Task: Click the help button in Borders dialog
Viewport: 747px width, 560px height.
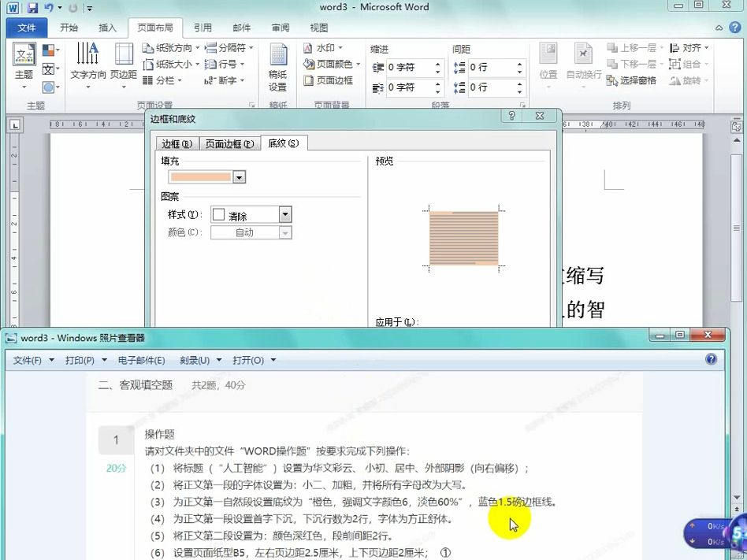Action: (x=511, y=115)
